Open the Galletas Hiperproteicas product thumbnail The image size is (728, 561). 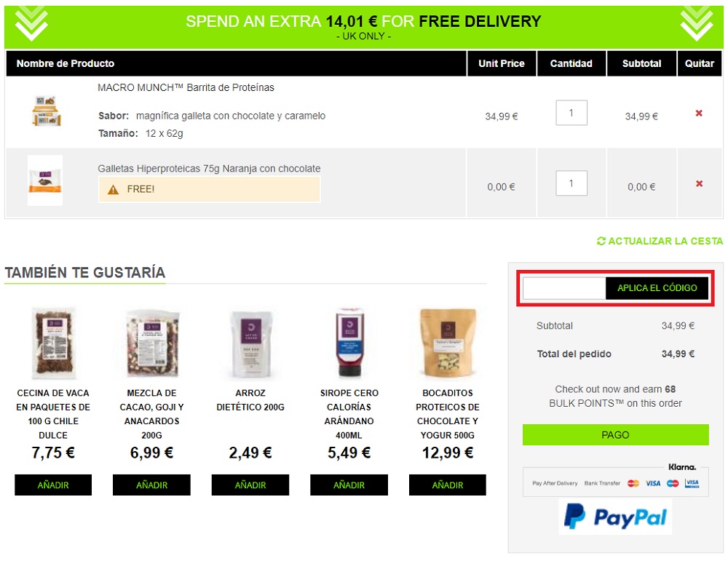pyautogui.click(x=45, y=180)
